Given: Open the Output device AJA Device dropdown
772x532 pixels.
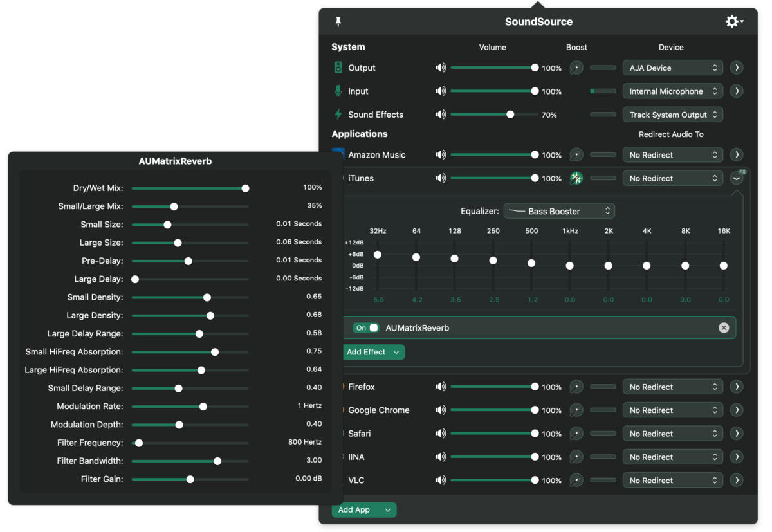Looking at the screenshot, I should [672, 68].
